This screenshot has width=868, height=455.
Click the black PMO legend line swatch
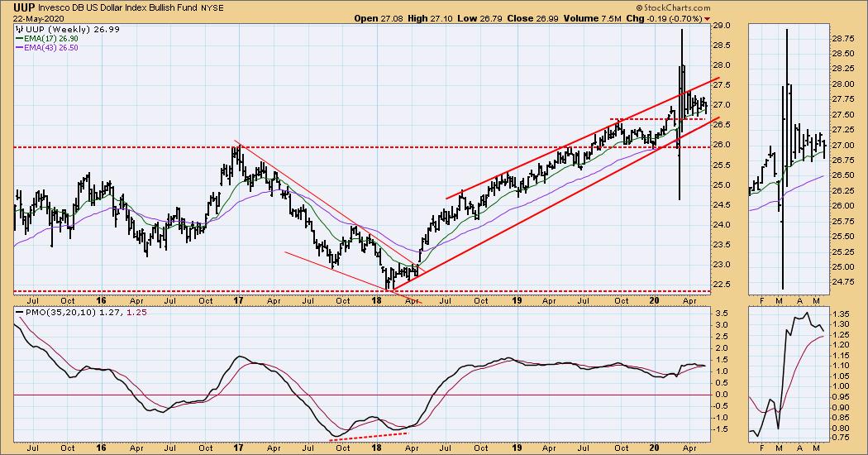point(19,313)
